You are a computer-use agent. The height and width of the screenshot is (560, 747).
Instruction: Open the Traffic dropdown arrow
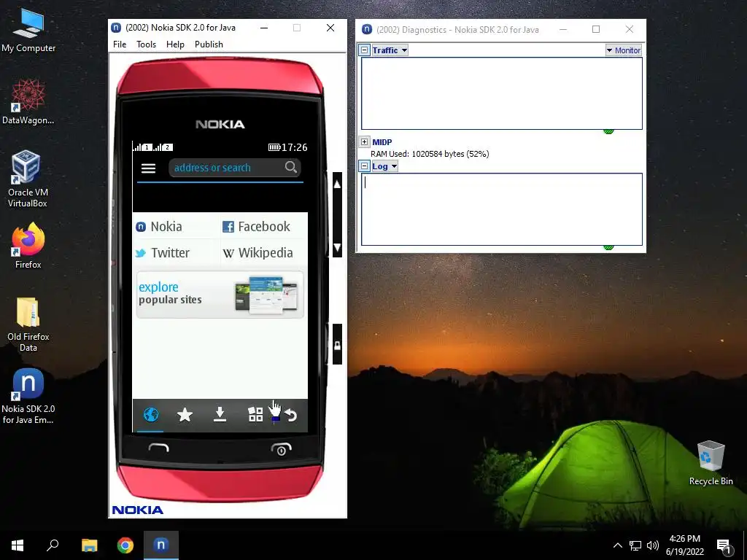404,50
